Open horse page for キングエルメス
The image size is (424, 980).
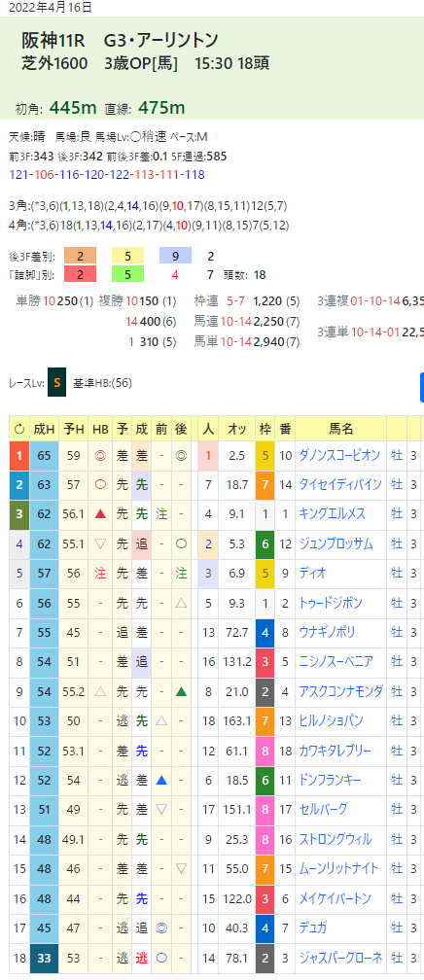tap(332, 514)
